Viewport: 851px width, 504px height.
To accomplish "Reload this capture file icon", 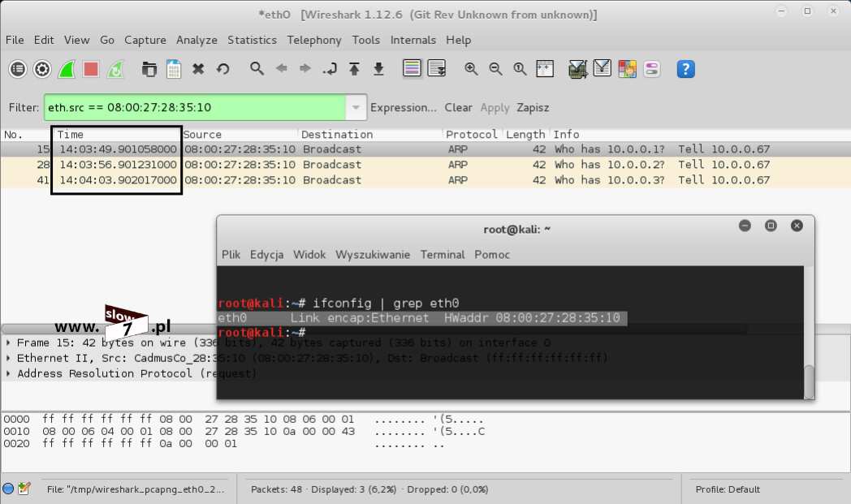I will [x=222, y=69].
